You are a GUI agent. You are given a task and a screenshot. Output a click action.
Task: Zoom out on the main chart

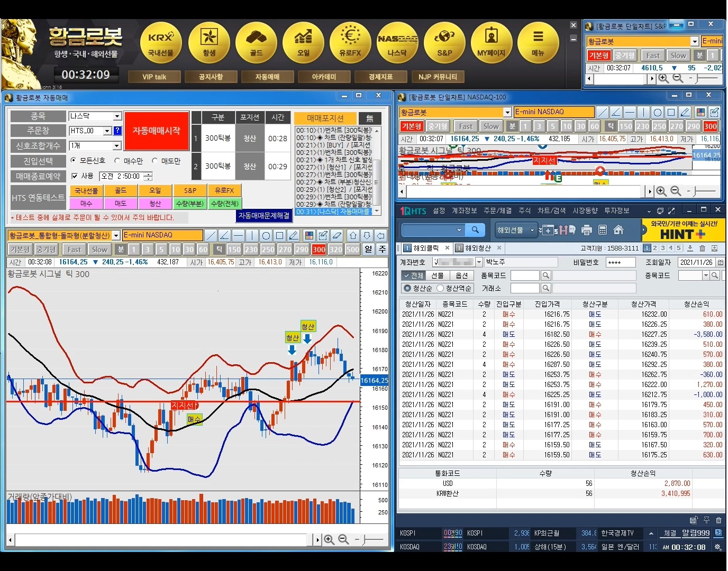pos(343,539)
